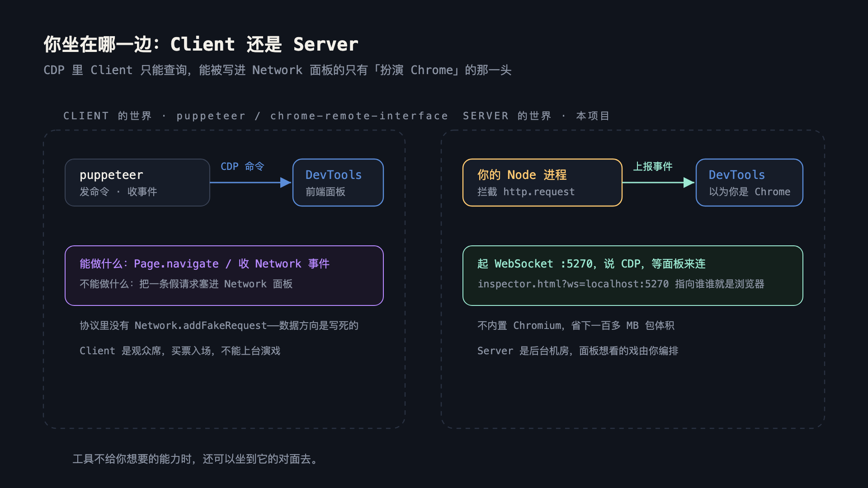
Task: Select the DevTools 前端面板 box
Action: tap(338, 183)
